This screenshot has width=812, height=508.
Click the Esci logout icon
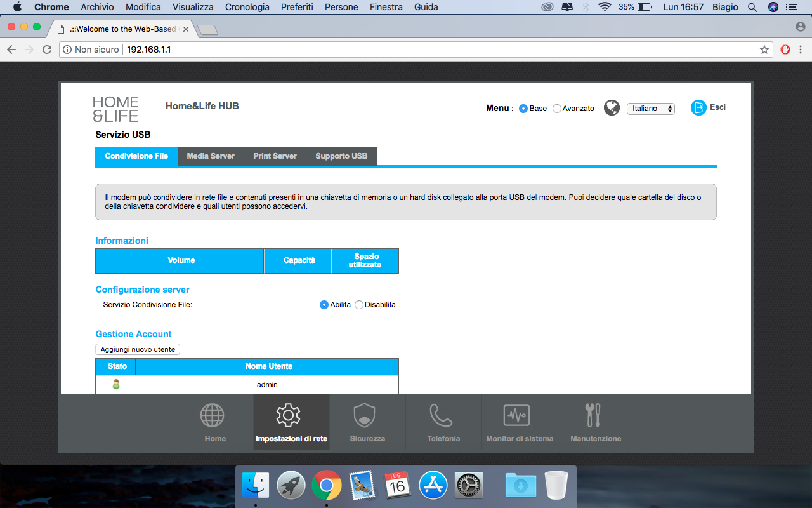tap(698, 108)
